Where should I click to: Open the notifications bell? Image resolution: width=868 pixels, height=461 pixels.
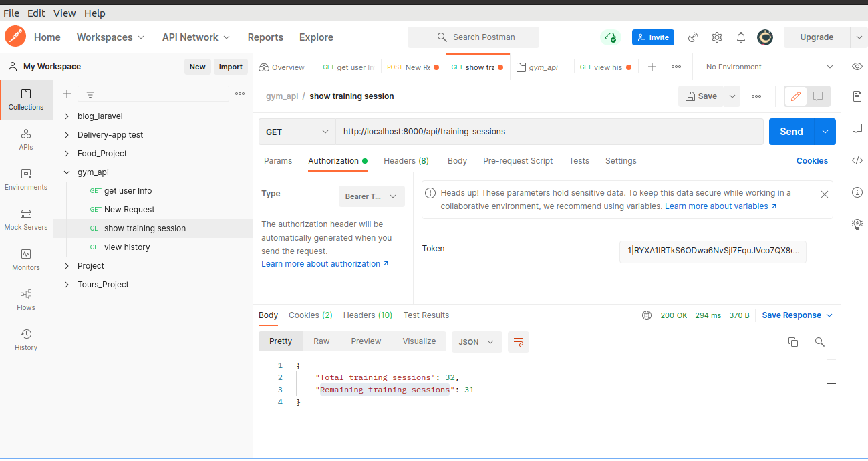(x=740, y=37)
